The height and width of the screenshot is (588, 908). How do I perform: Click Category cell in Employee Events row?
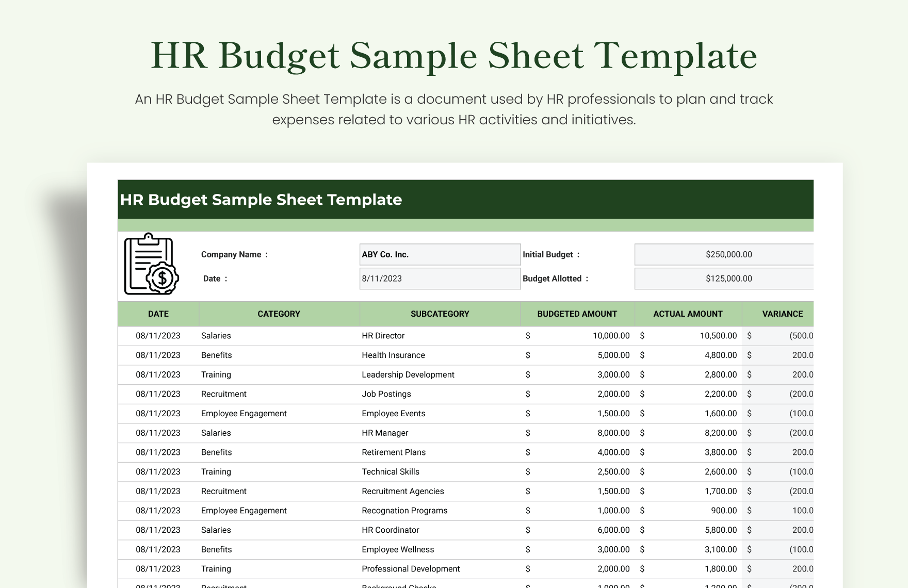(x=279, y=414)
